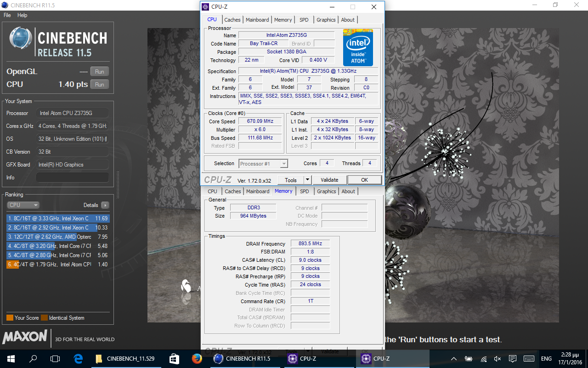Open the Ranking CPU dropdown
The width and height of the screenshot is (588, 368).
tap(23, 205)
